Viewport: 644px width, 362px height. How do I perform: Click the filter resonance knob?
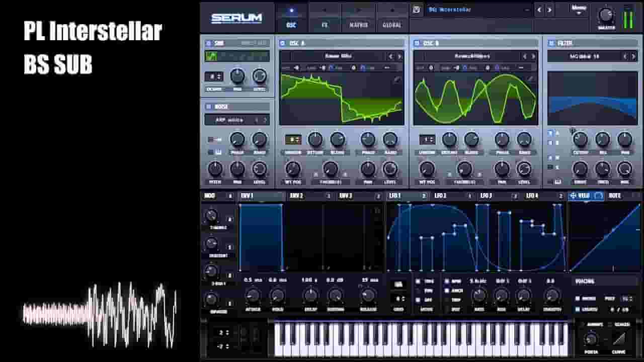click(602, 139)
